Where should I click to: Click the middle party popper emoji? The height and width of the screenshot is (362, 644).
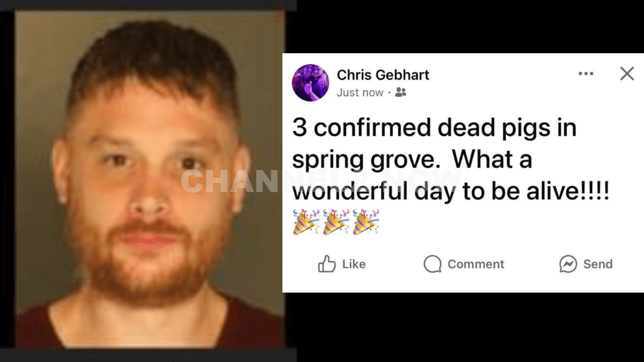336,222
